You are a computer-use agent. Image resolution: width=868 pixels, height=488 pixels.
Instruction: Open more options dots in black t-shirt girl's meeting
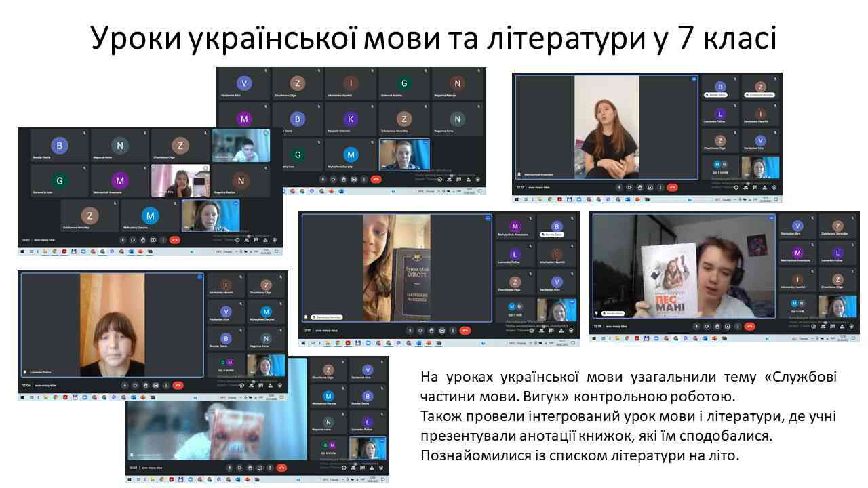(660, 187)
